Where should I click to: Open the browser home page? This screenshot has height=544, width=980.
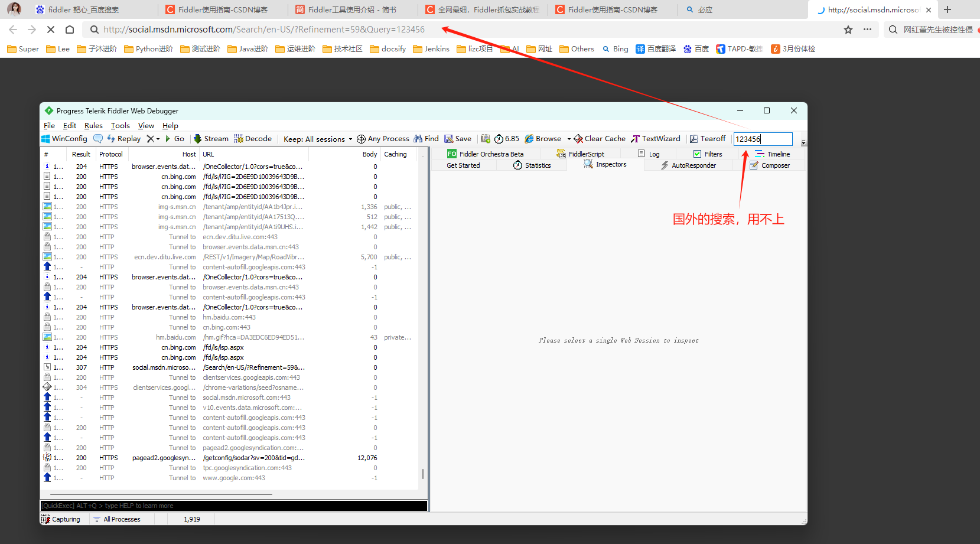click(x=70, y=30)
